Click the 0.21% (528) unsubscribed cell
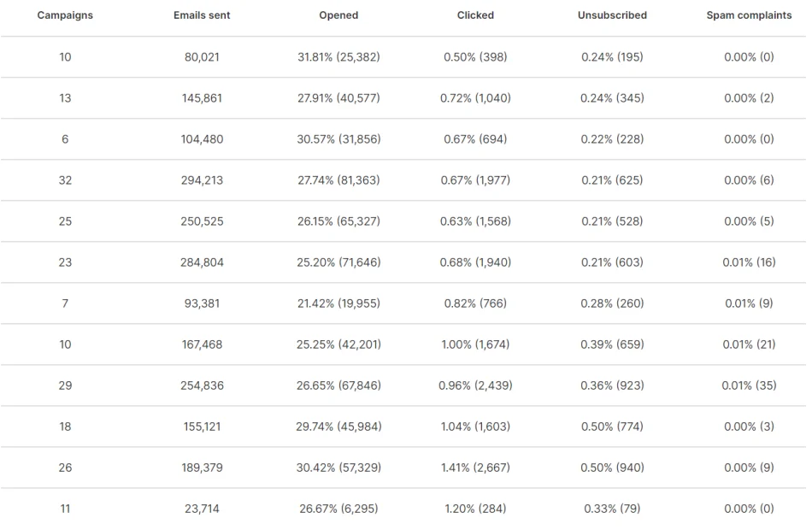 pos(612,221)
